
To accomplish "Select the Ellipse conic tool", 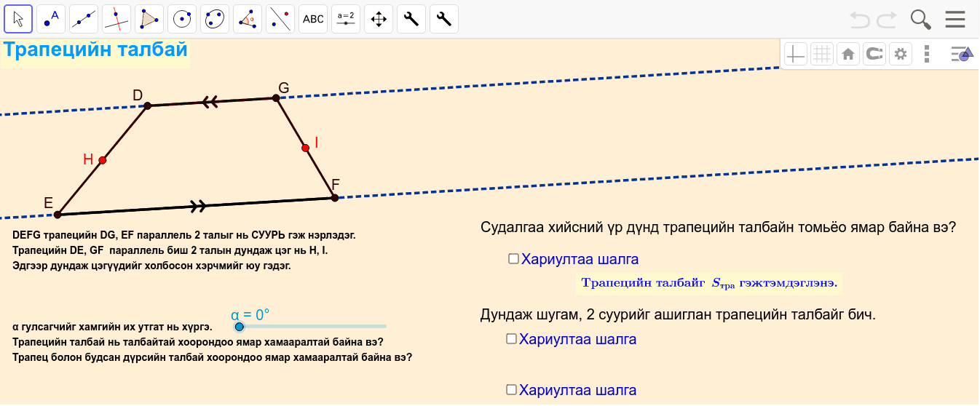I will pyautogui.click(x=215, y=19).
